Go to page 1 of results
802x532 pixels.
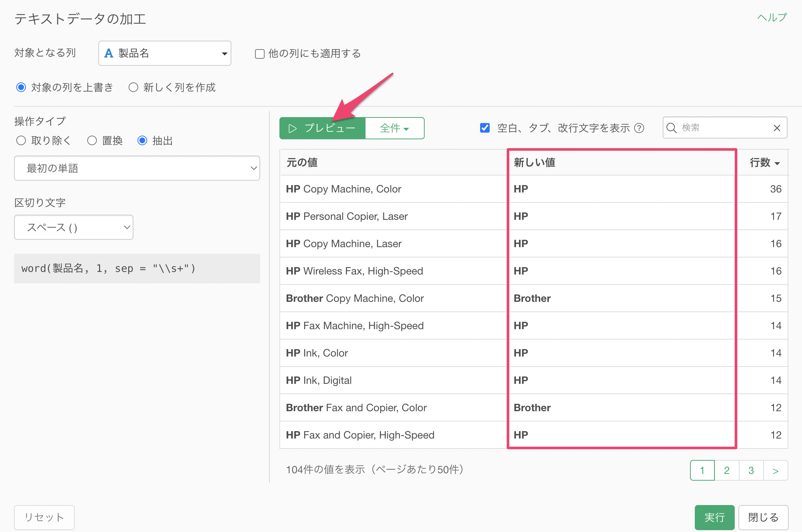(702, 470)
